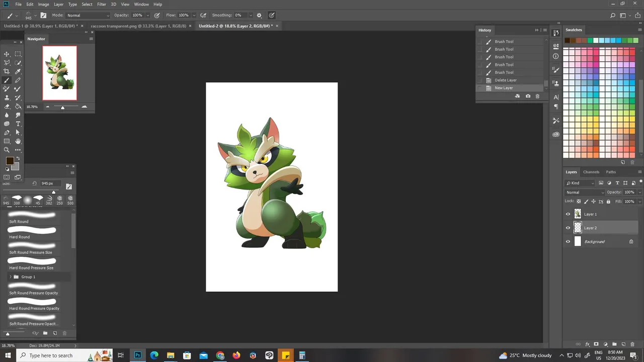Hide Layer 1 visibility eye
Image resolution: width=644 pixels, height=362 pixels.
568,214
